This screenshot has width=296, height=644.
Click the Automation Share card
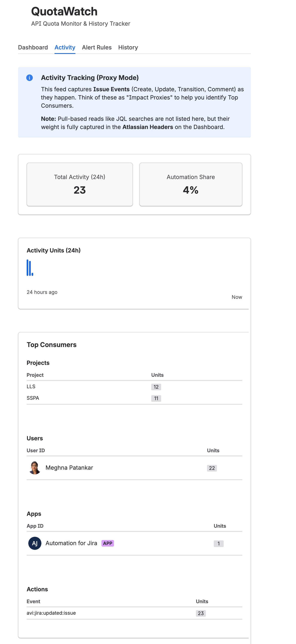(x=191, y=184)
